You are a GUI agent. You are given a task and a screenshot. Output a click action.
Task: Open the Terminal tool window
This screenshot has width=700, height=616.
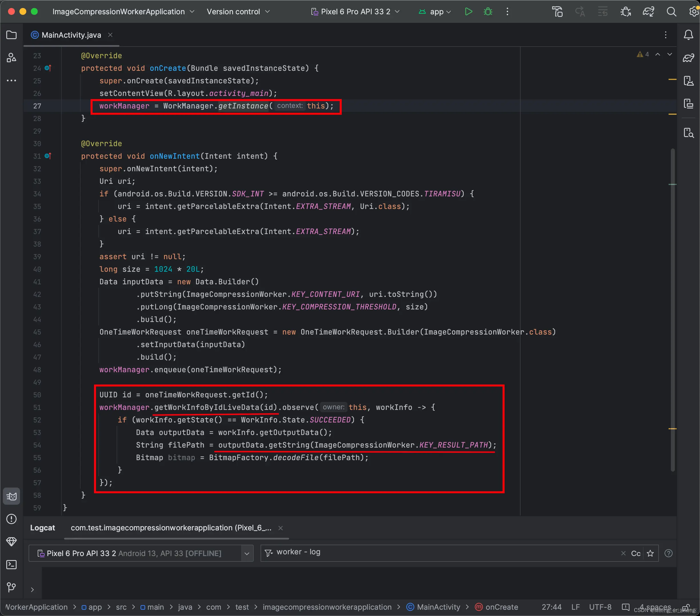11,565
